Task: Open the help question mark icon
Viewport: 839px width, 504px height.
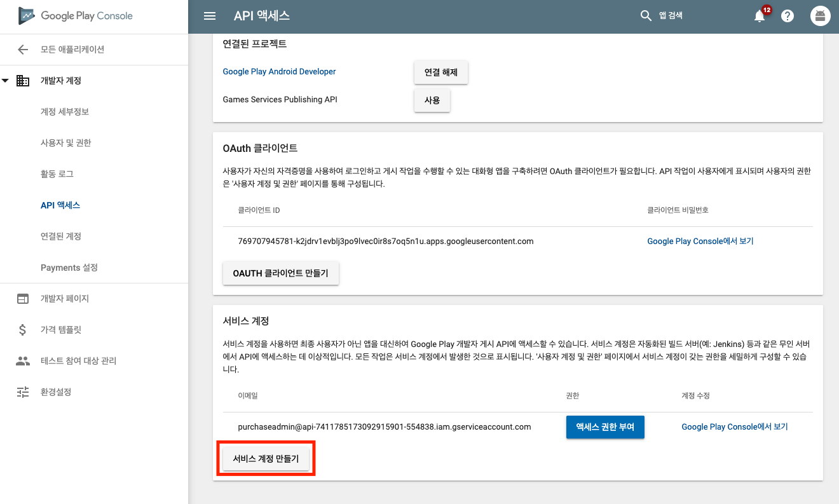Action: pos(788,17)
